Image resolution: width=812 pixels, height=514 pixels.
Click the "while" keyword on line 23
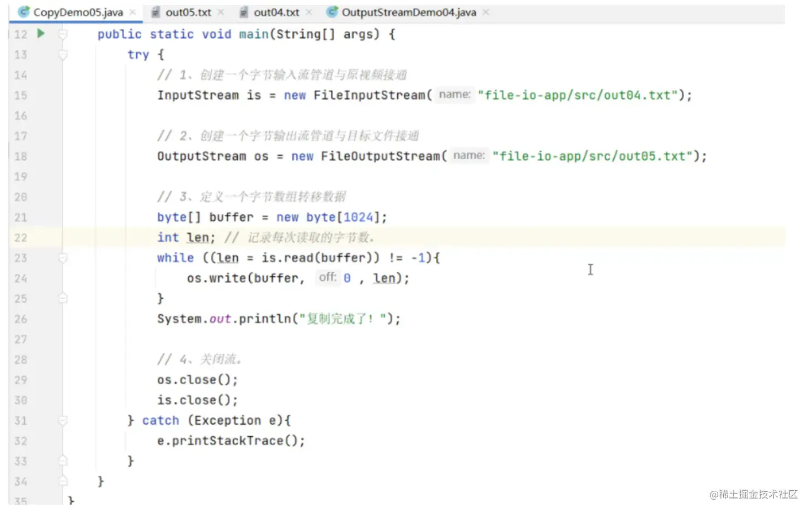[175, 258]
